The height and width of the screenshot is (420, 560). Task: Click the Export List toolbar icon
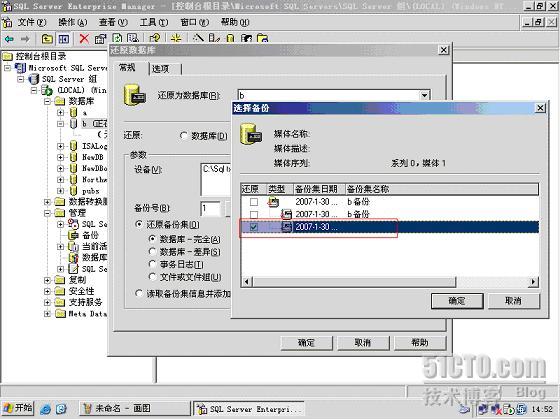133,38
